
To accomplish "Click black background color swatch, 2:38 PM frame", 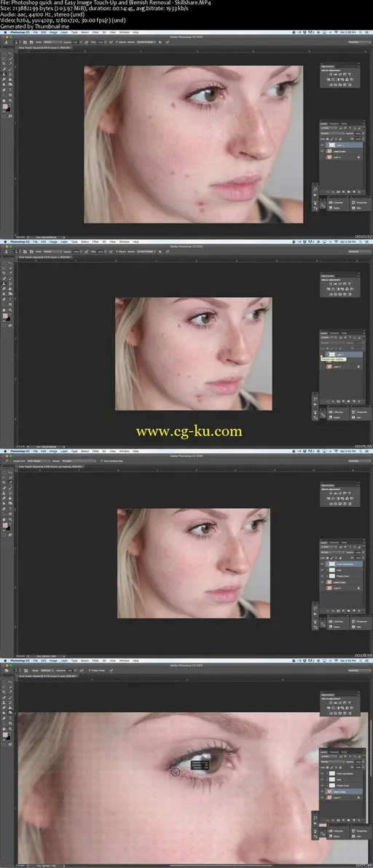I will 8,110.
